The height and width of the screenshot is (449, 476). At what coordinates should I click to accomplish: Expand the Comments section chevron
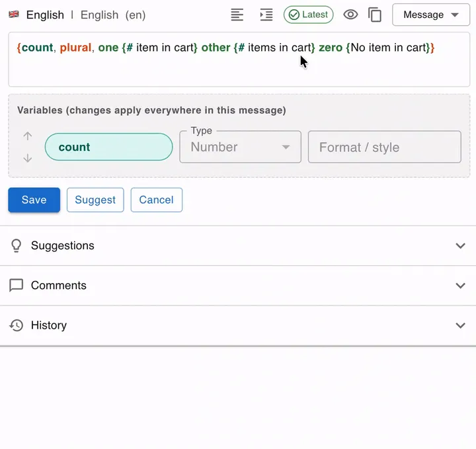(x=461, y=286)
